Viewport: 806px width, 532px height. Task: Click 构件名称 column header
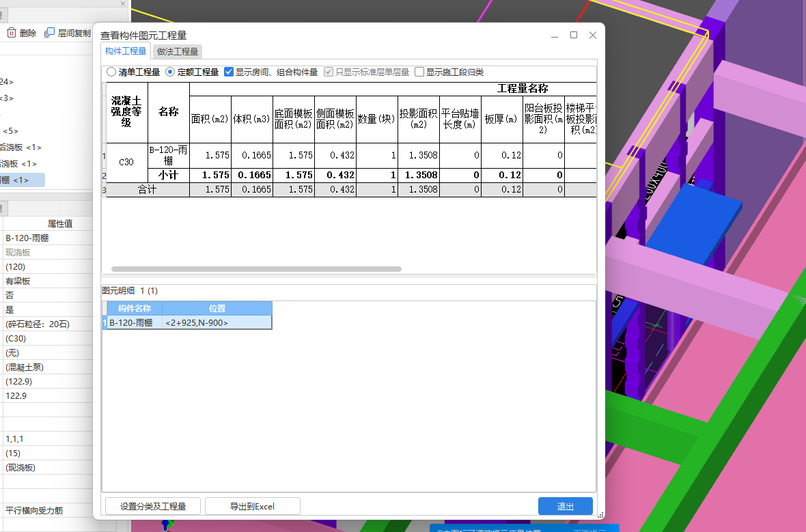(134, 309)
